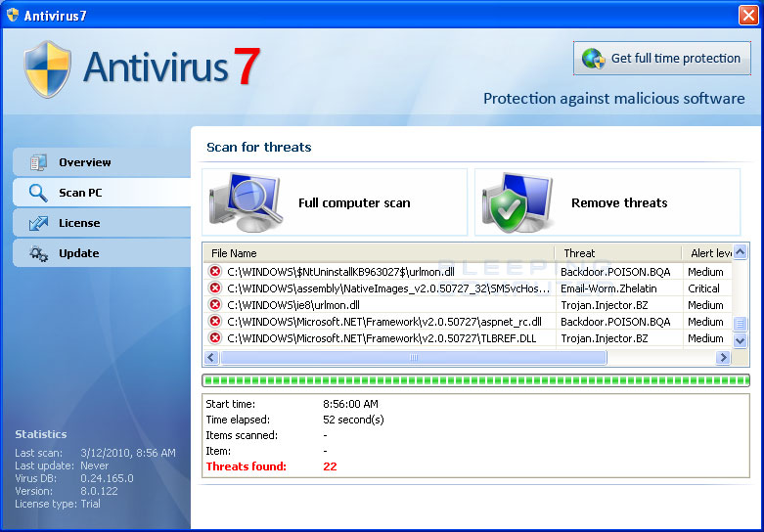The width and height of the screenshot is (764, 532).
Task: Click the Virus DB value 0.24.165.0
Action: coord(107,478)
